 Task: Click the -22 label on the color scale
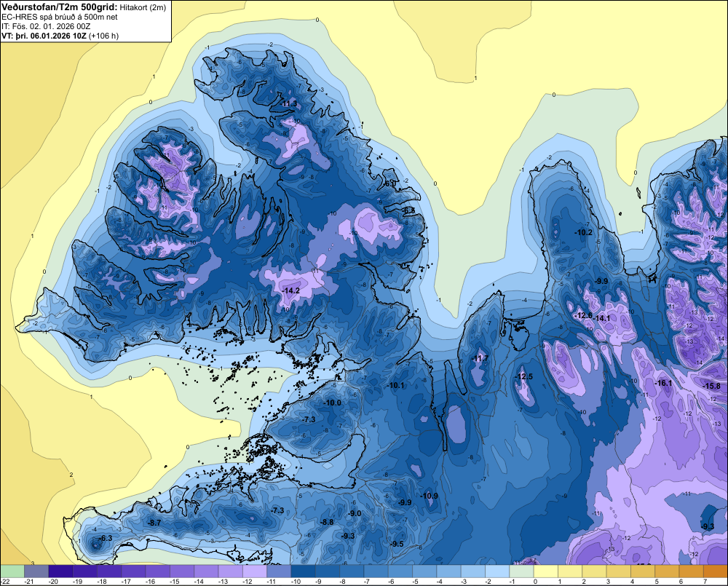[x=6, y=582]
